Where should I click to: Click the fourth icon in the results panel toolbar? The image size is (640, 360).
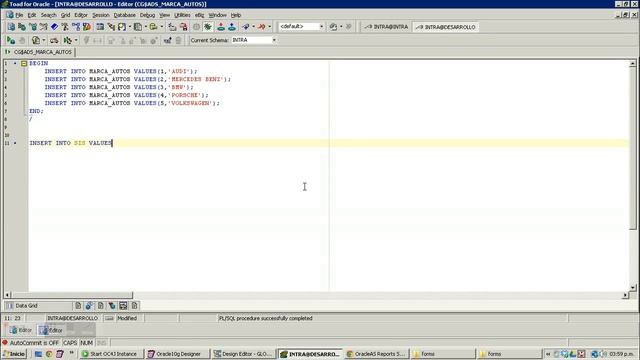(112, 305)
